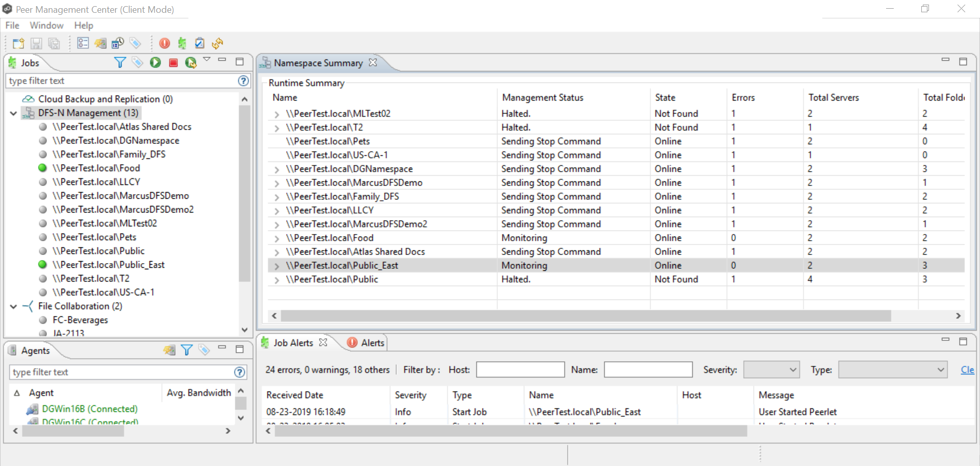The image size is (980, 466).
Task: Click the Save toolbar icon
Action: pos(36,43)
